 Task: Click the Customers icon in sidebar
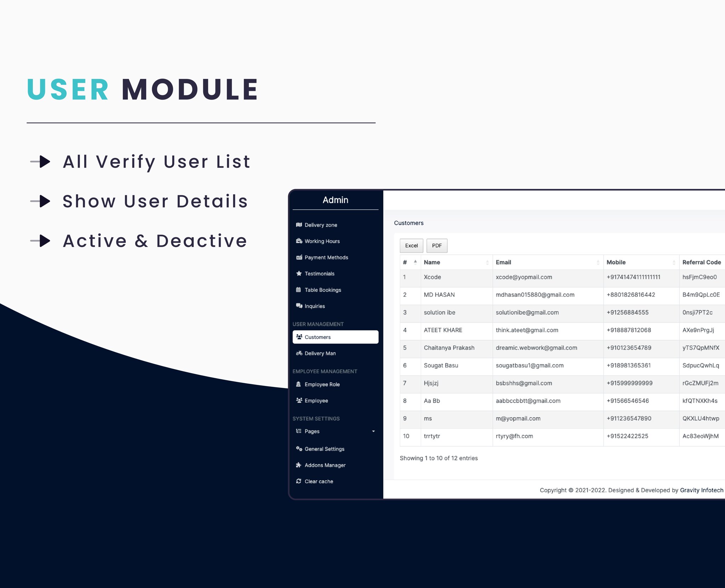pyautogui.click(x=300, y=336)
